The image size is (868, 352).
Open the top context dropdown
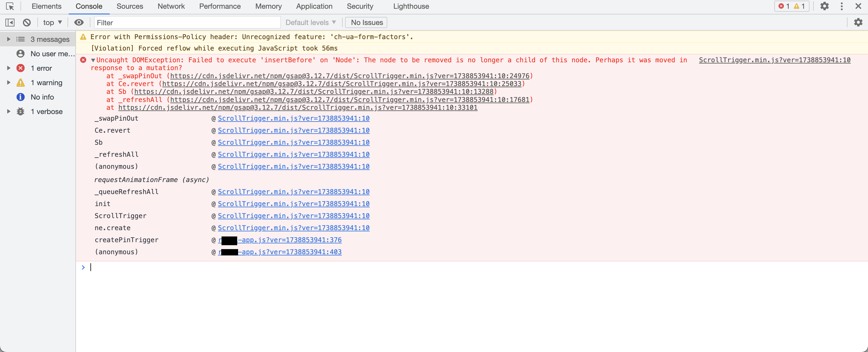click(52, 23)
